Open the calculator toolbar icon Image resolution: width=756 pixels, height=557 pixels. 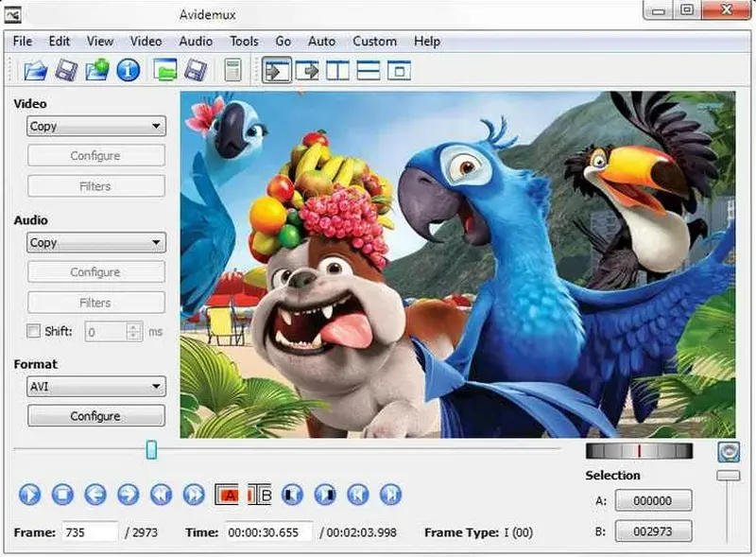click(232, 71)
